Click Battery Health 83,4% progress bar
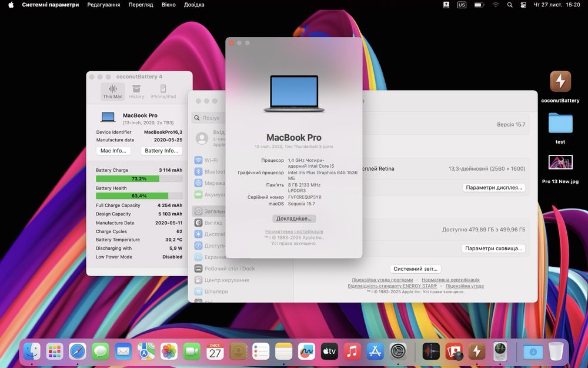 click(x=139, y=196)
